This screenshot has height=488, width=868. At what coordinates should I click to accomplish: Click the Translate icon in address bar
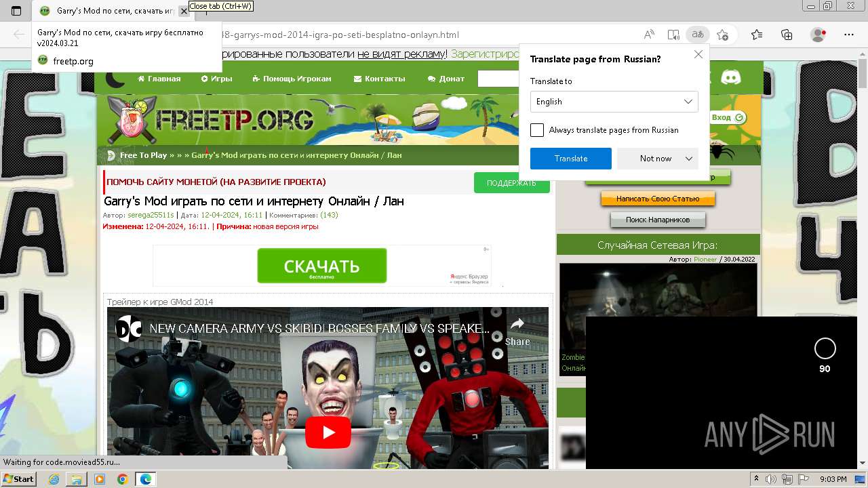tap(698, 35)
